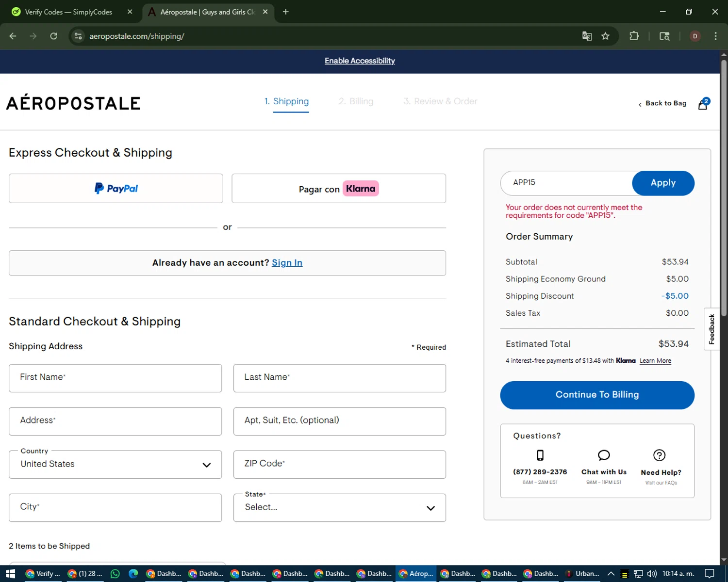
Task: Click the browser address bar URL
Action: [137, 36]
